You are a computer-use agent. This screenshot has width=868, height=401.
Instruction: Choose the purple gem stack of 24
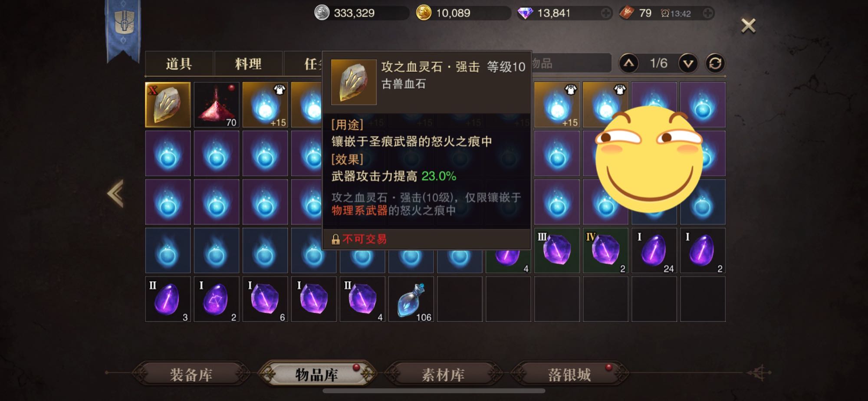[x=654, y=250]
